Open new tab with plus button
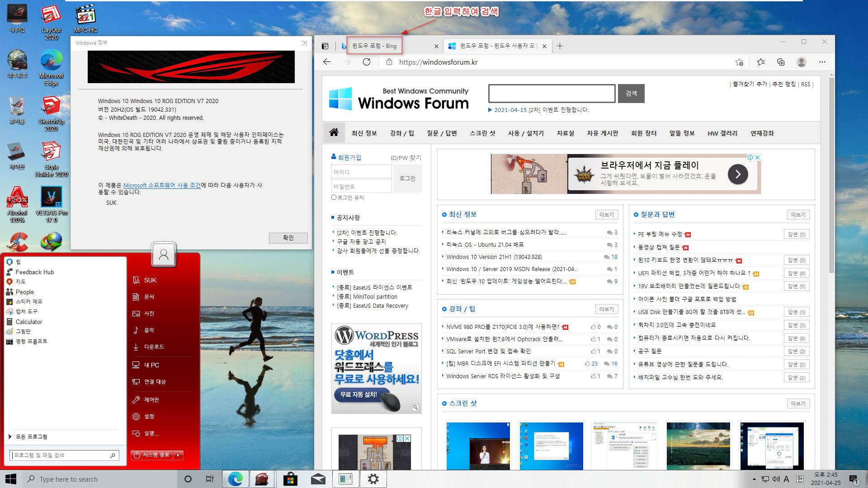 (x=560, y=46)
